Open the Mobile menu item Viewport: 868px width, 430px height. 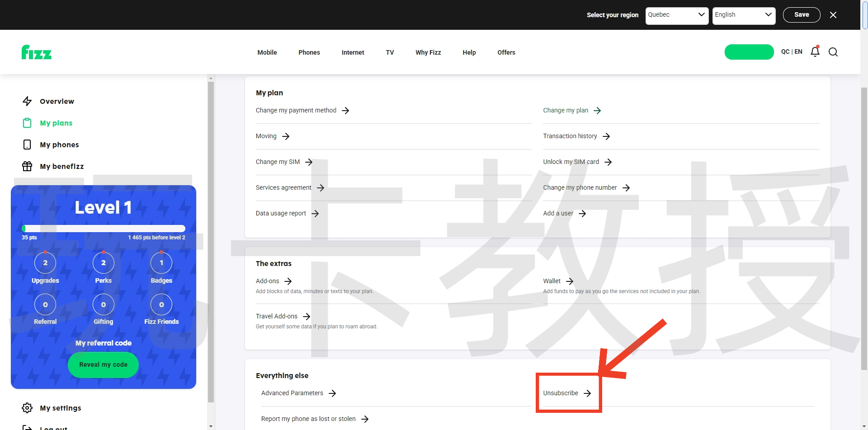pos(267,52)
